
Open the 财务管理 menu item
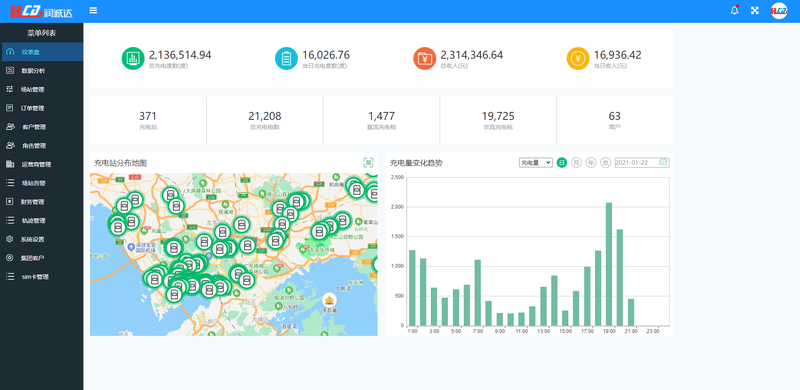point(41,202)
